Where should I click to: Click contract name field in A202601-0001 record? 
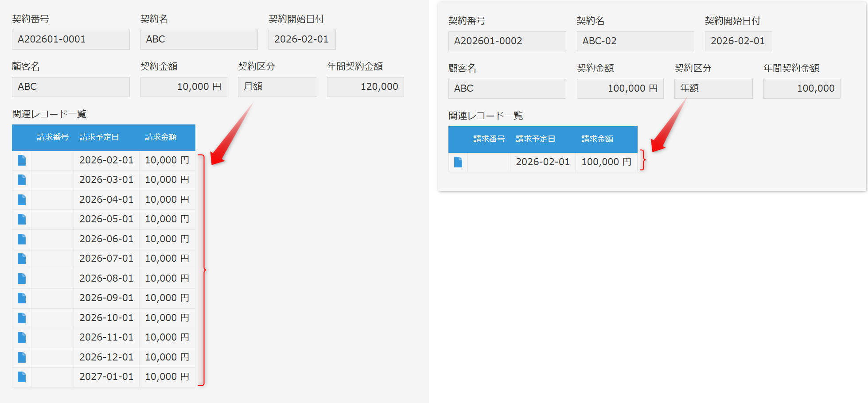pyautogui.click(x=199, y=39)
